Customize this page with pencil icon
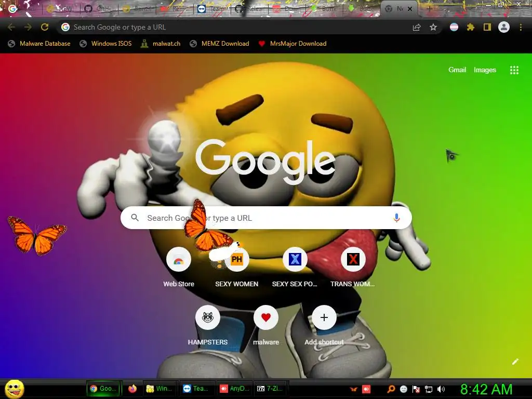The image size is (532, 399). 515,362
